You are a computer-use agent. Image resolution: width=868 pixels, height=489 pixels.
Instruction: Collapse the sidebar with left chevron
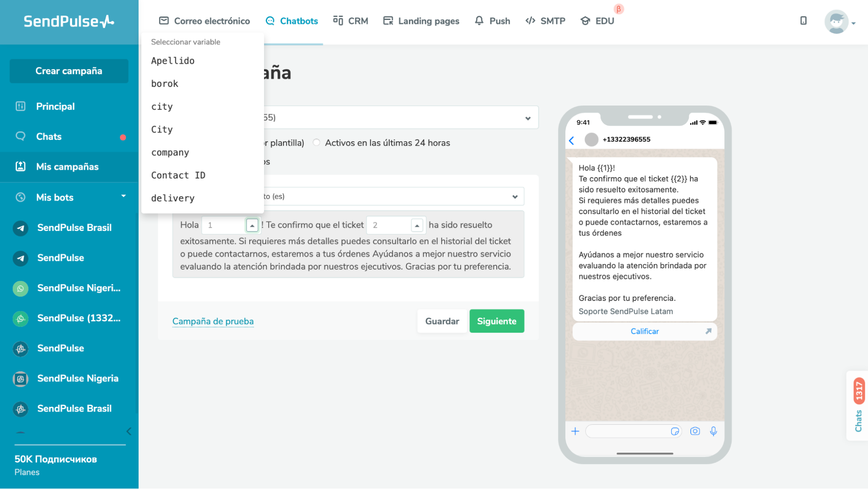(129, 431)
